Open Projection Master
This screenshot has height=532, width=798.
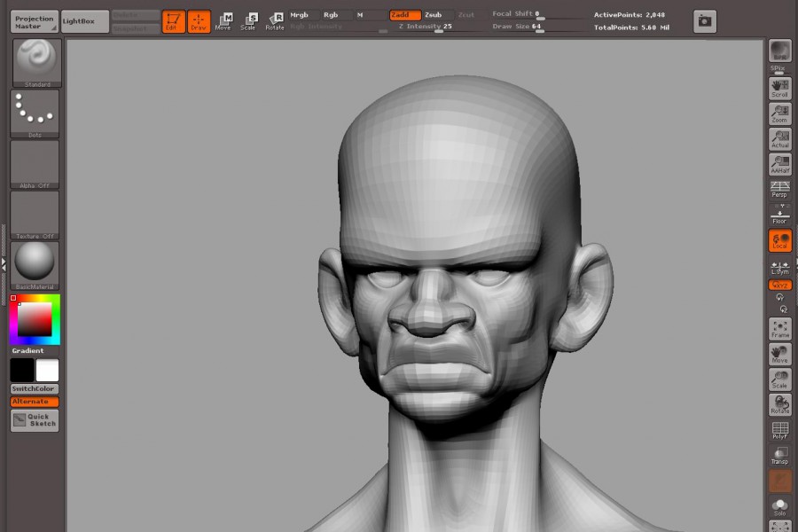pos(35,21)
